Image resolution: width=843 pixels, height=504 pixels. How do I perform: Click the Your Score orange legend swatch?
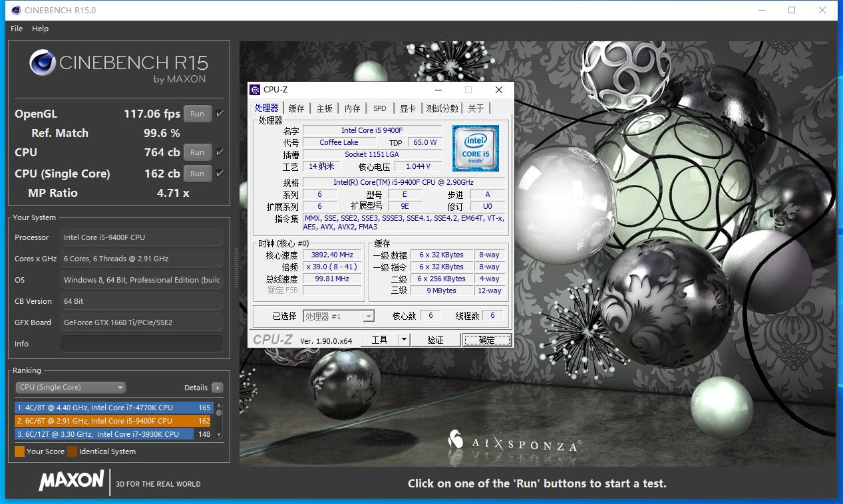tap(20, 451)
